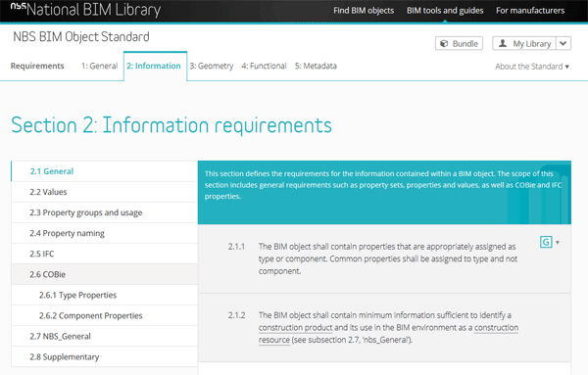Open 2.3 Property groups and usage
588x375 pixels.
(104, 212)
